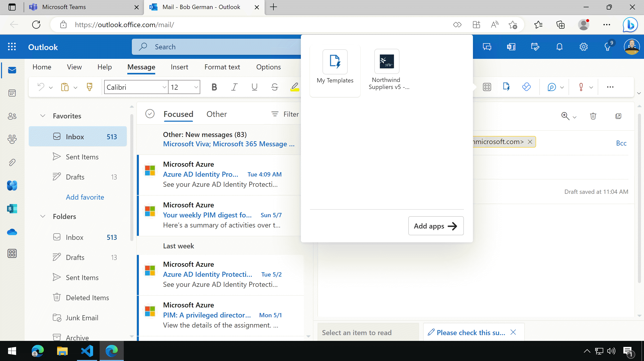Viewport: 644px width, 361px height.
Task: Apply yellow text highlight color
Action: pos(295,87)
